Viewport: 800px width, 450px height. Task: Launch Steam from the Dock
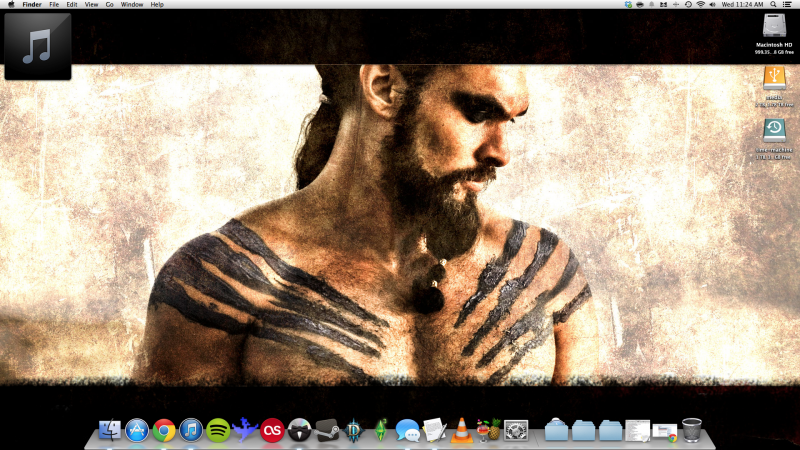point(327,430)
